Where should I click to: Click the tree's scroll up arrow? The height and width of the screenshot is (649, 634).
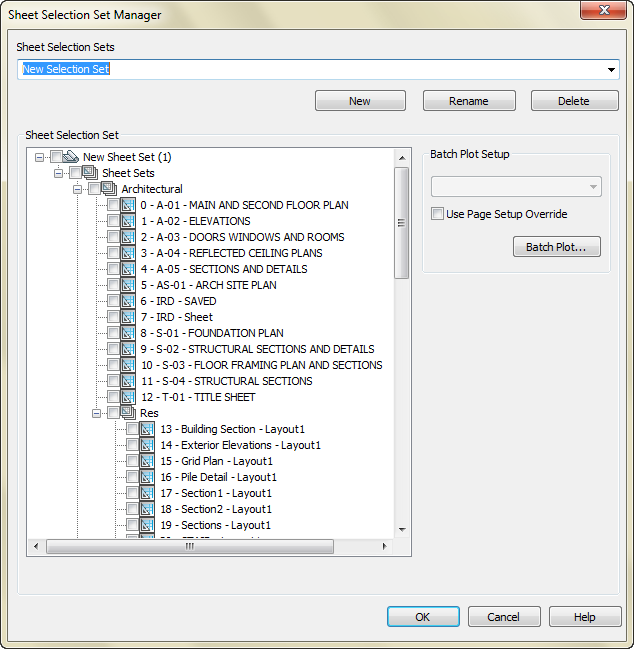pos(402,158)
